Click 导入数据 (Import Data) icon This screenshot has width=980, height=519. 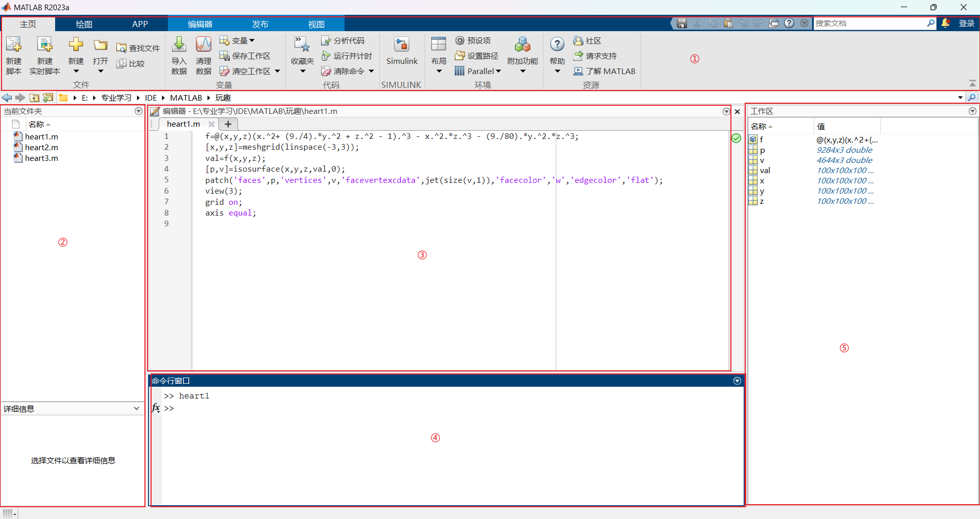pos(179,45)
